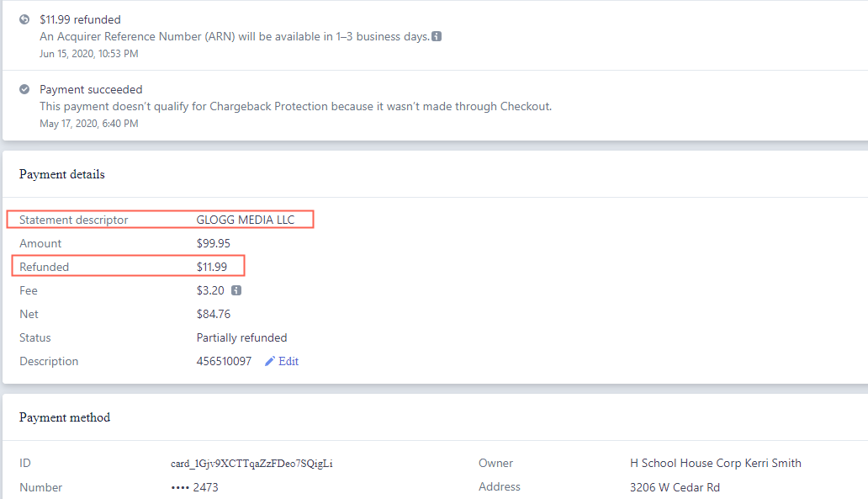This screenshot has width=868, height=499.
Task: Select the GLOGG MEDIA LLC statement descriptor
Action: [246, 220]
